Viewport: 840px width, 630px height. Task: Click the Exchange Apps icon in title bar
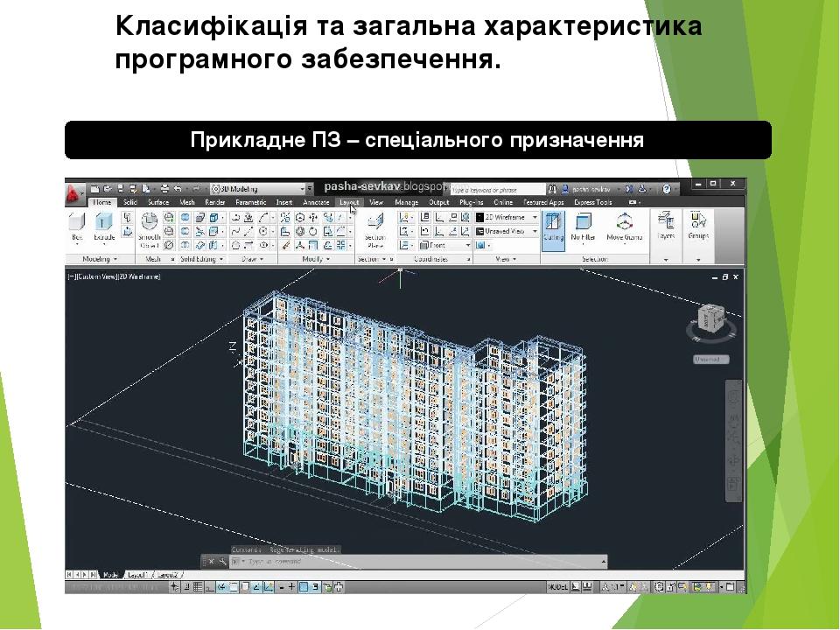629,189
